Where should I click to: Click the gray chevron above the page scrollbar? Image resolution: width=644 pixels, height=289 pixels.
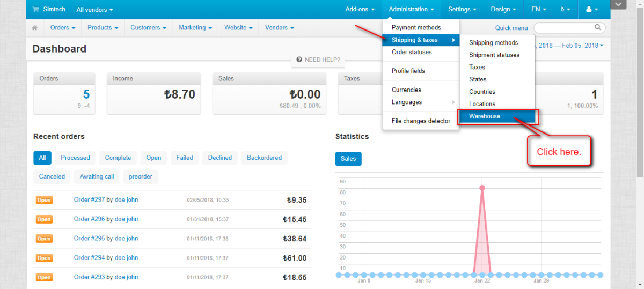(x=618, y=4)
